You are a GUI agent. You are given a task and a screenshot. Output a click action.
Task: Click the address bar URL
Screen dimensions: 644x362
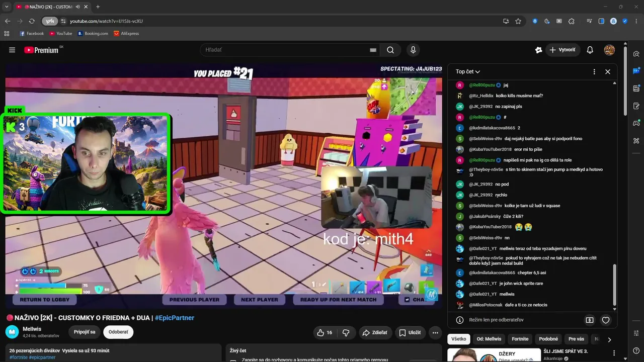106,21
